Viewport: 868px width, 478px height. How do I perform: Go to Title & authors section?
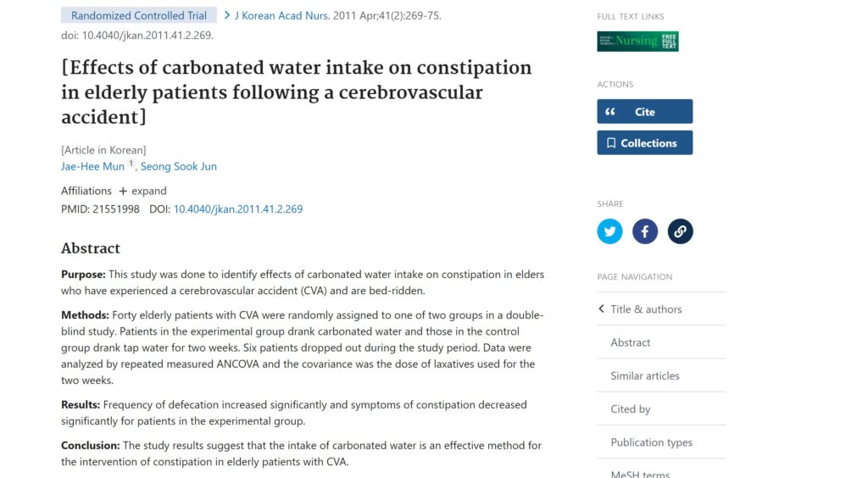coord(645,309)
